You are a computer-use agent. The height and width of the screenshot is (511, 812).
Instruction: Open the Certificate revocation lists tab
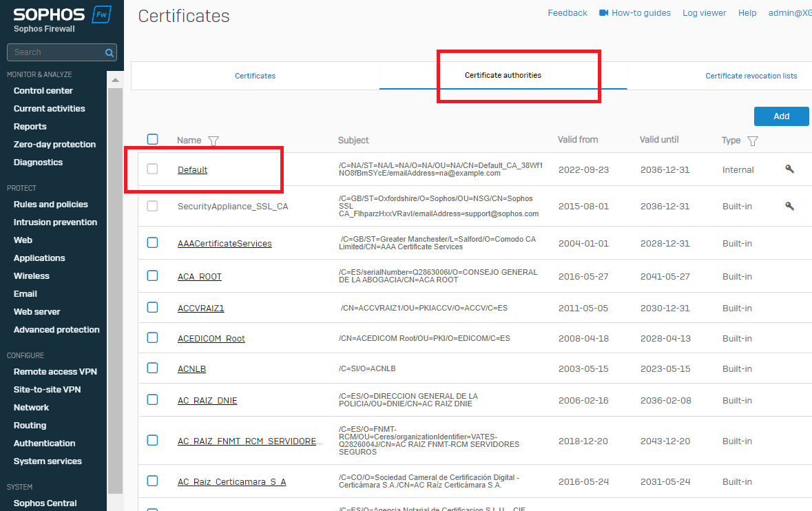[751, 76]
